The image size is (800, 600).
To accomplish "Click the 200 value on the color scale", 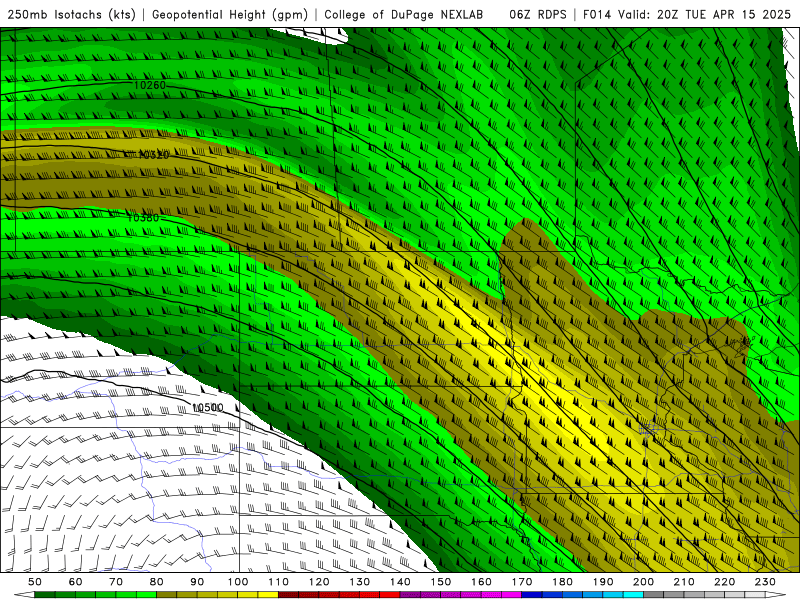I will coord(643,582).
